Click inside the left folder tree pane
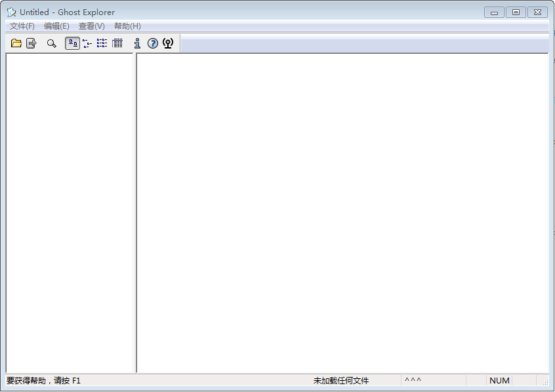555x392 pixels. [x=70, y=210]
